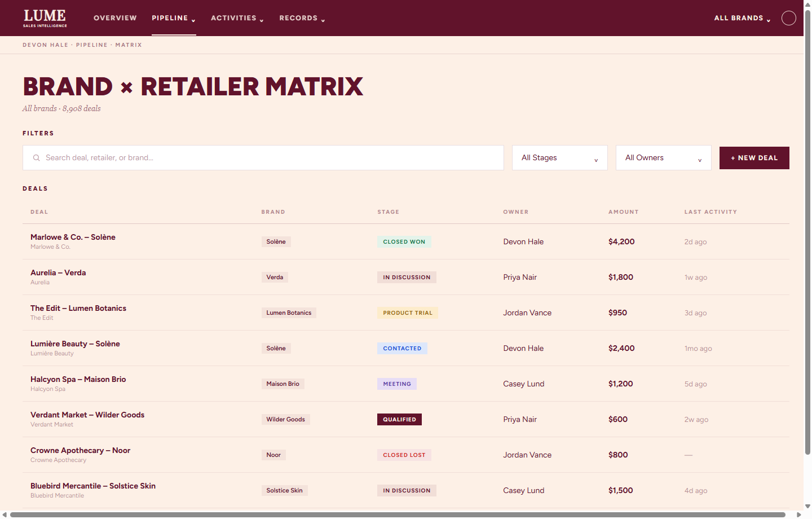This screenshot has height=519, width=812.
Task: Click the + New Deal button
Action: point(754,158)
